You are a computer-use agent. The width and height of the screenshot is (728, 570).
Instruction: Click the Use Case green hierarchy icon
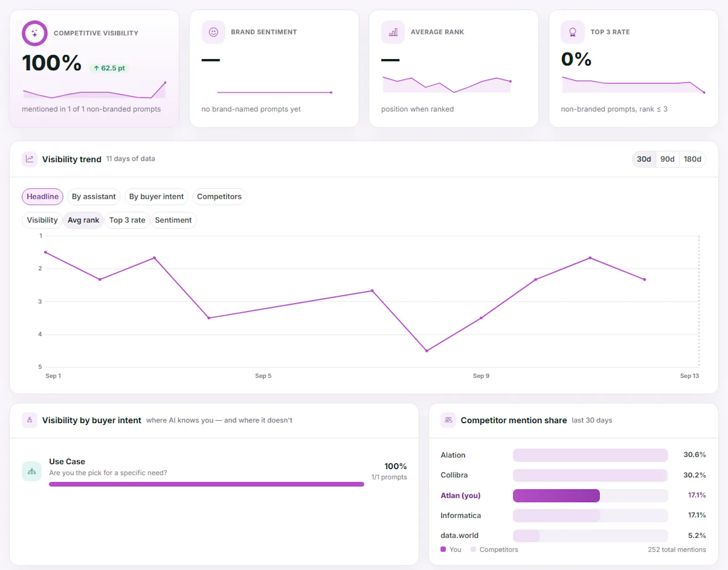[x=32, y=471]
